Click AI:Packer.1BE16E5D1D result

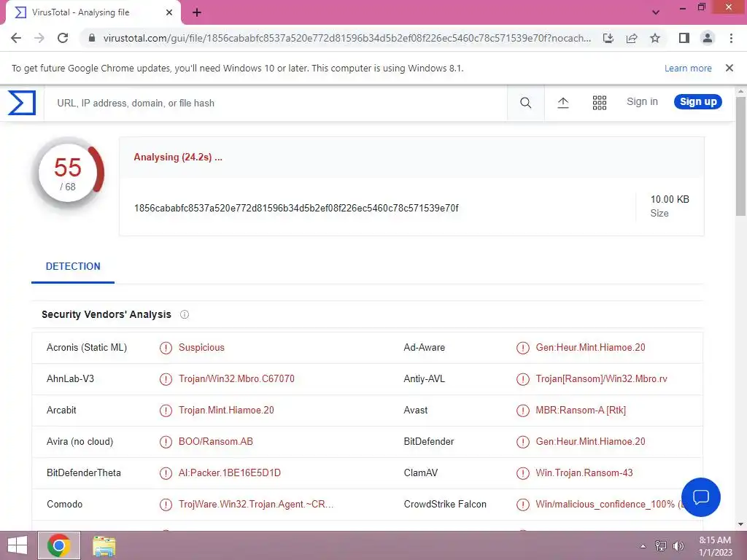pyautogui.click(x=230, y=473)
